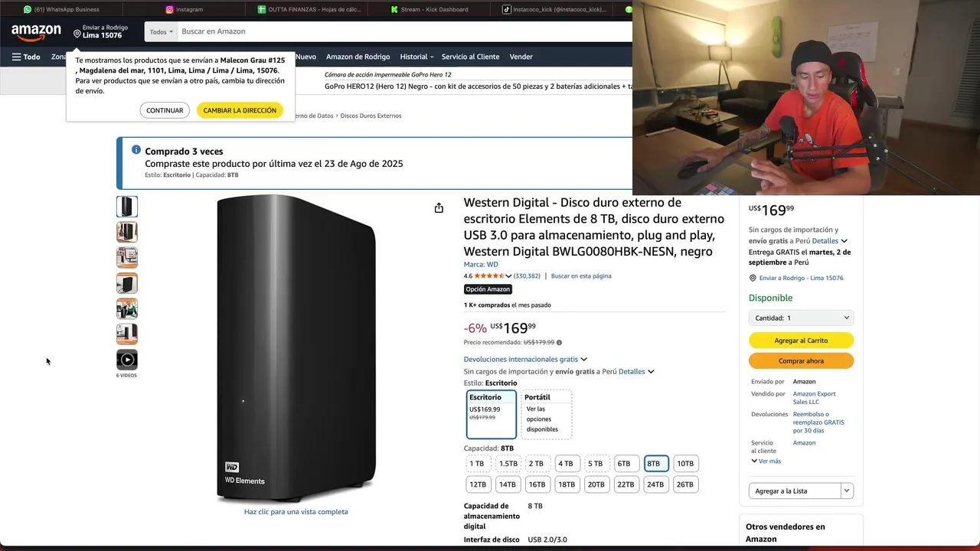Viewport: 980px width, 551px height.
Task: Select 12TB capacity
Action: tap(478, 484)
